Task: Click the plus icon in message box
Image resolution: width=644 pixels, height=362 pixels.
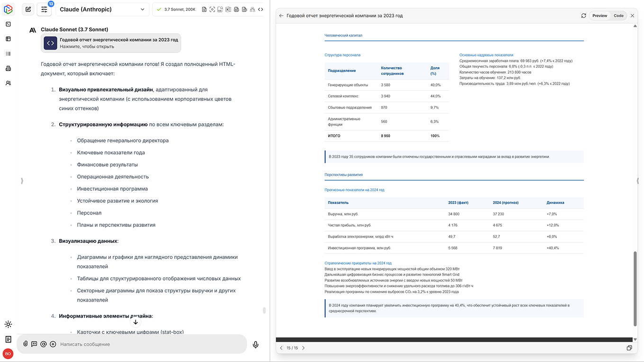Action: click(x=53, y=344)
